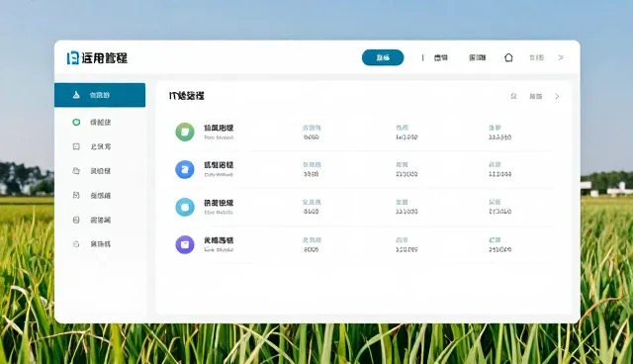Image resolution: width=633 pixels, height=364 pixels.
Task: Click the panel heading starting with "IT"
Action: point(187,96)
